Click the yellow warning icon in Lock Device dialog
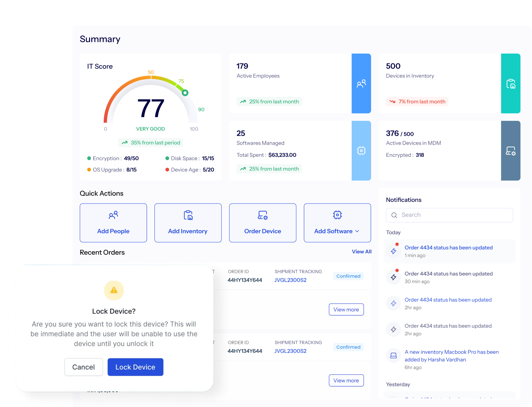 pos(114,290)
